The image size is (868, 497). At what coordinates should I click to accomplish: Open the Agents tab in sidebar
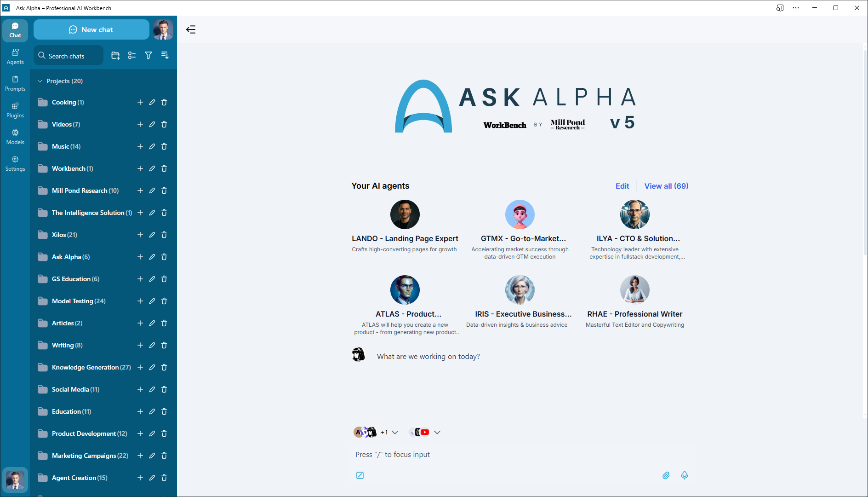click(x=15, y=57)
